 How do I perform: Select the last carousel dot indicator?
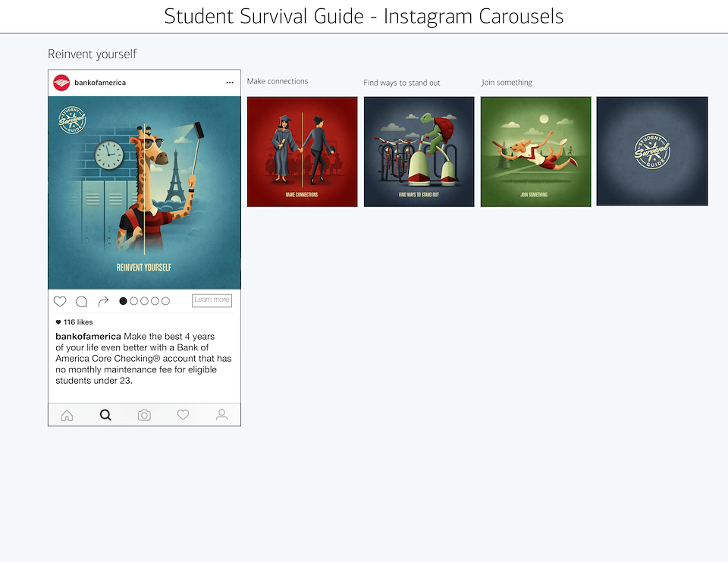click(165, 301)
